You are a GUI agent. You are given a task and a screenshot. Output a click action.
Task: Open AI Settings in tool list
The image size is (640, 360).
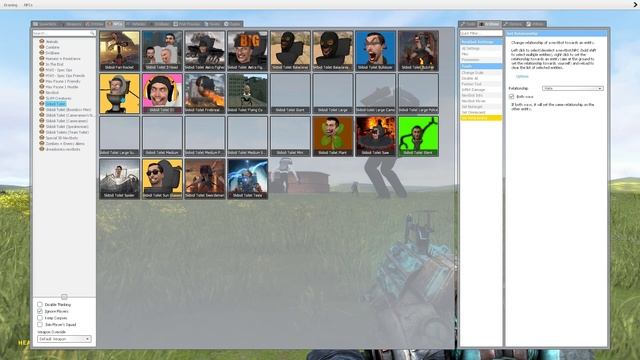[x=481, y=48]
